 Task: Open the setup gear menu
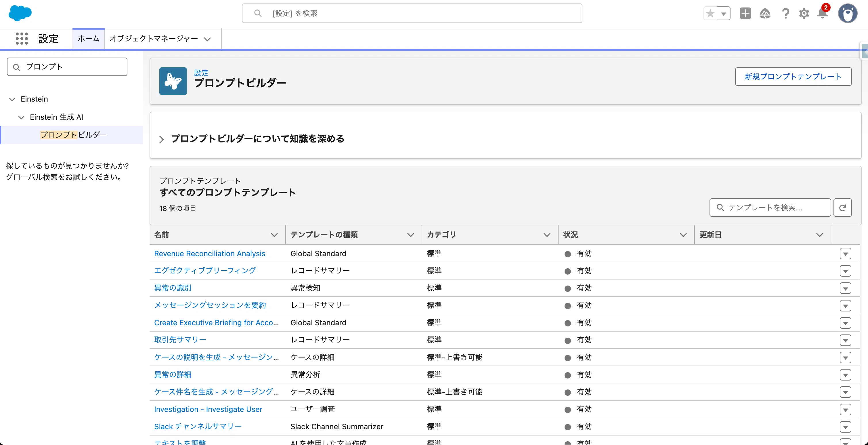click(x=804, y=14)
